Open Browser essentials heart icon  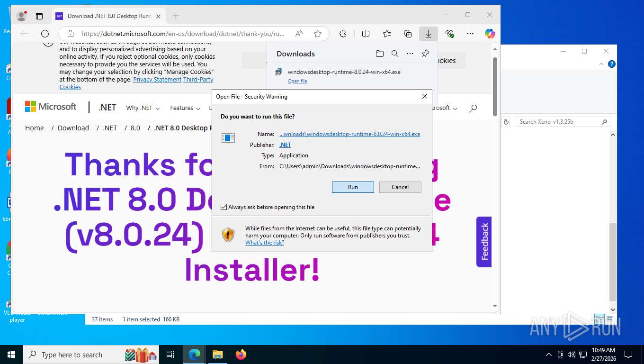(450, 34)
